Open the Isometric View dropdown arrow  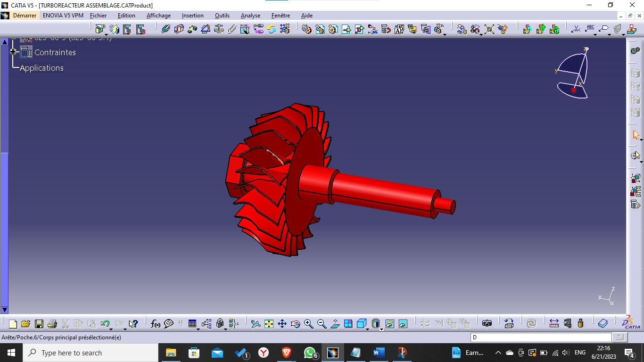point(368,329)
